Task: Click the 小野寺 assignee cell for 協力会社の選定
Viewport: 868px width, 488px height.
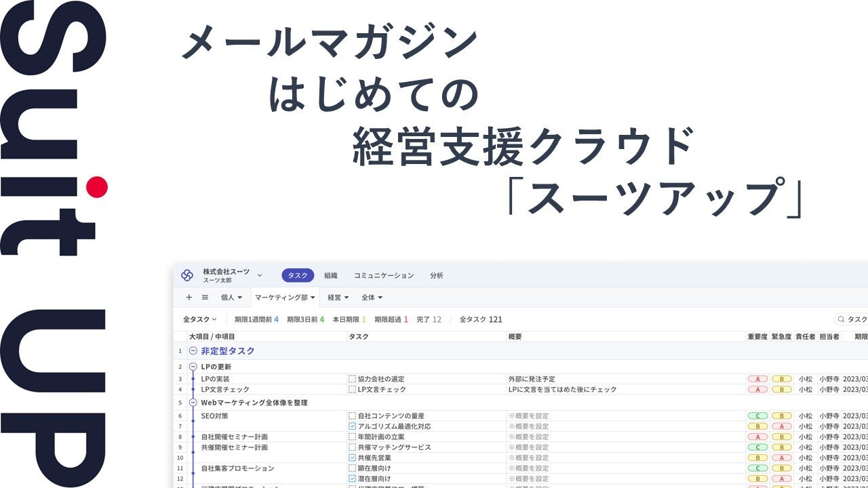Action: [829, 379]
